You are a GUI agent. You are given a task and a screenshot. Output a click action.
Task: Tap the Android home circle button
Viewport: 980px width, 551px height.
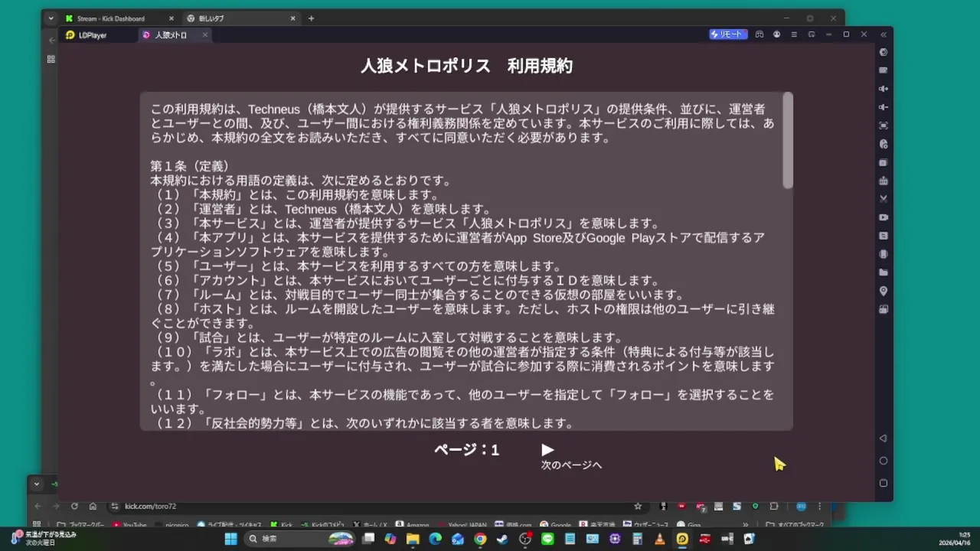[x=884, y=461]
